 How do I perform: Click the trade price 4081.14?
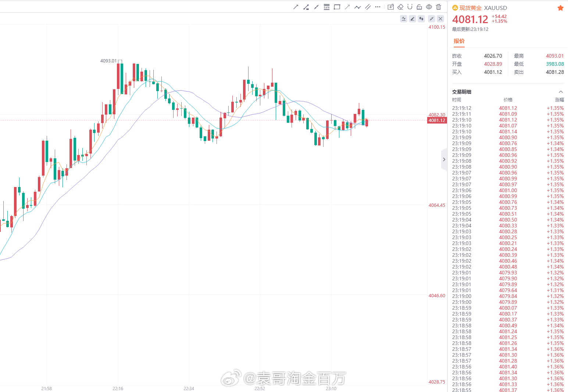pyautogui.click(x=508, y=132)
